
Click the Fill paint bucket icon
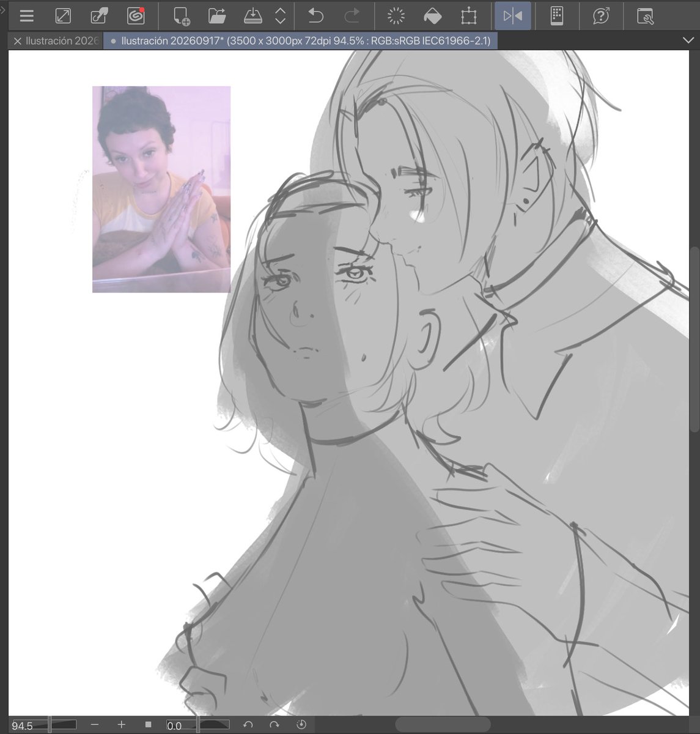[x=433, y=16]
